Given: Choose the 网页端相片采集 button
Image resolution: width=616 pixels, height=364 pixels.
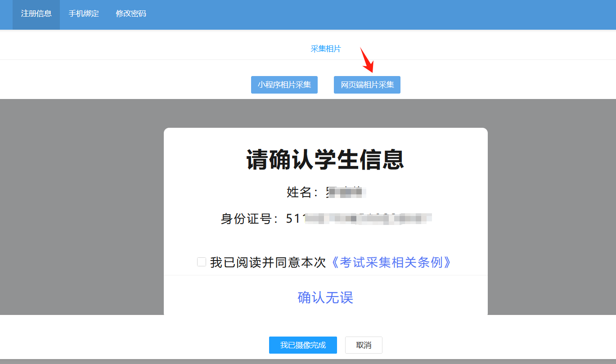Looking at the screenshot, I should pyautogui.click(x=367, y=85).
